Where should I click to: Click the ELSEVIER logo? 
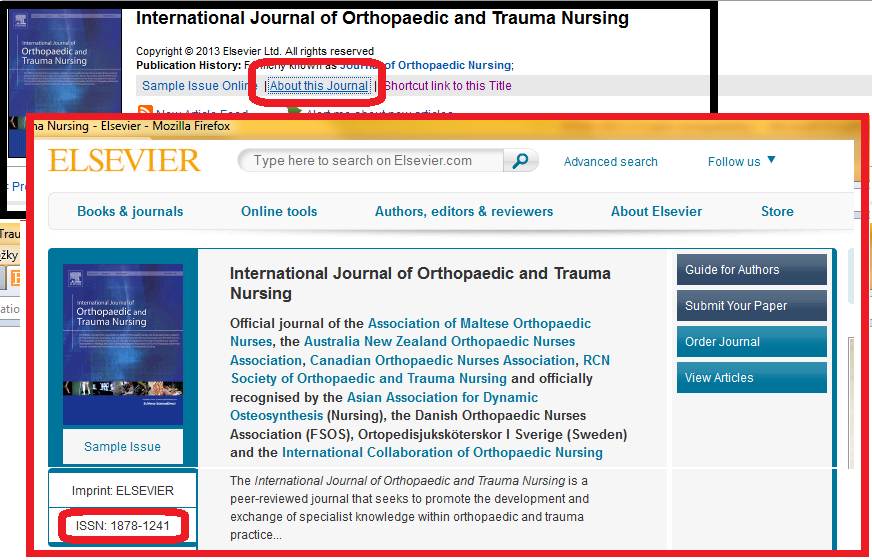pyautogui.click(x=124, y=161)
